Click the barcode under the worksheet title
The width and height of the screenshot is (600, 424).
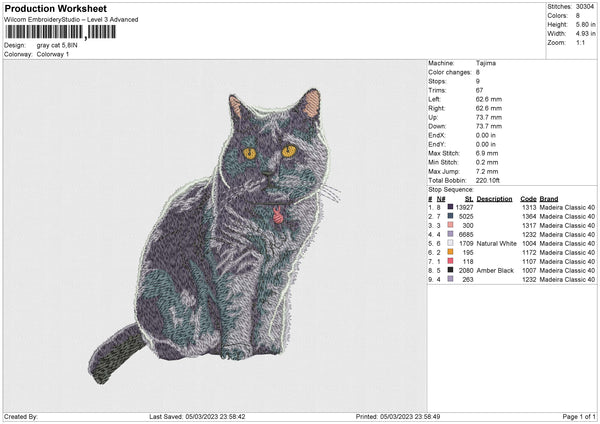click(60, 32)
